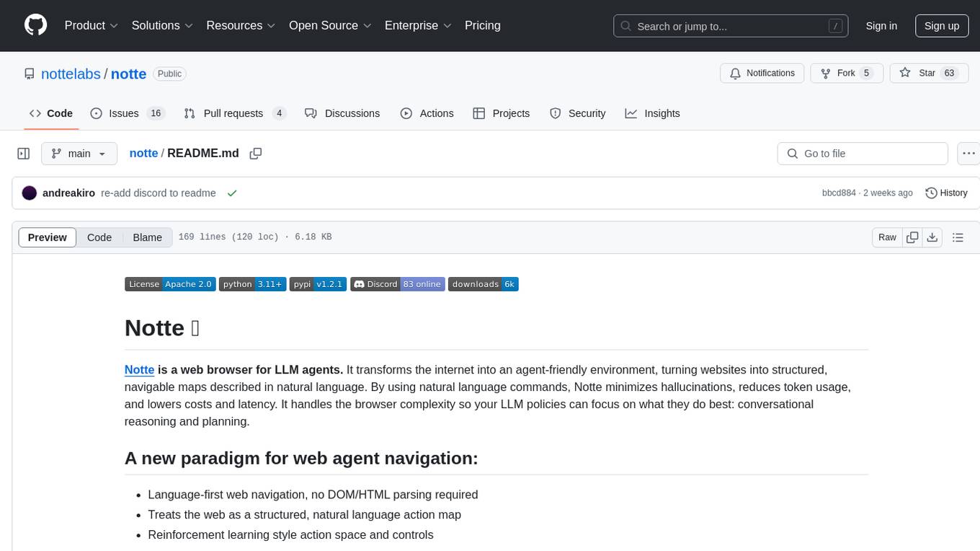Viewport: 980px width, 551px height.
Task: Switch to the Discussions tab
Action: (342, 113)
